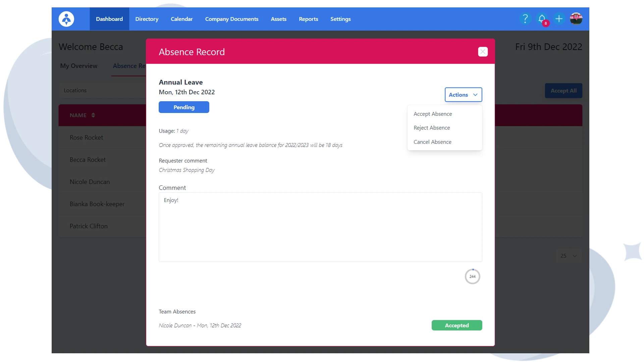Click the Reports navigation icon
This screenshot has height=362, width=644.
(x=308, y=19)
